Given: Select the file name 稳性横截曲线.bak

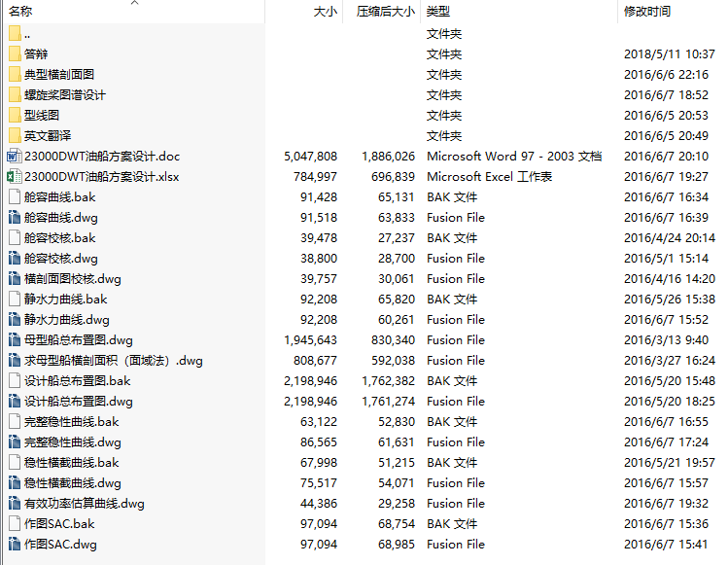Looking at the screenshot, I should (72, 463).
